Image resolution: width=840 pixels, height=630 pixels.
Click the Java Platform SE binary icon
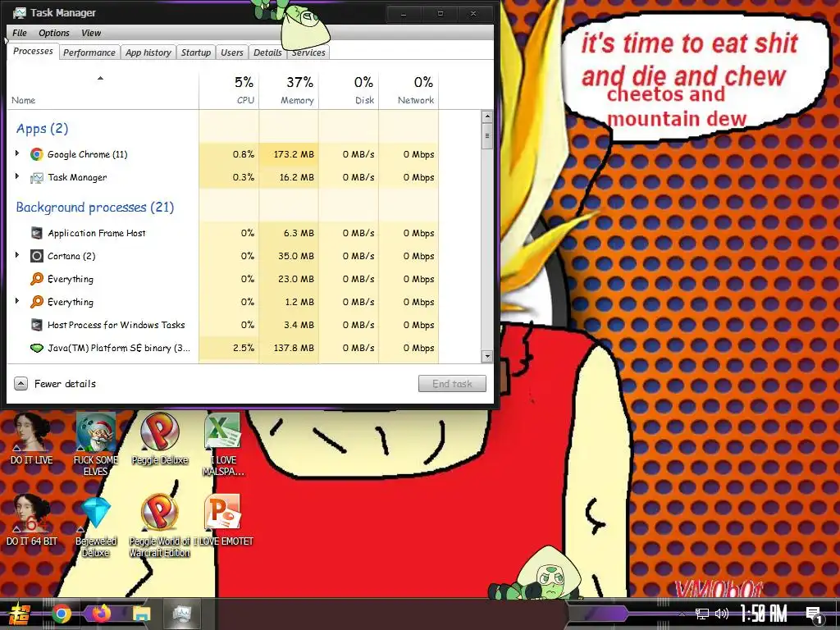click(x=36, y=348)
